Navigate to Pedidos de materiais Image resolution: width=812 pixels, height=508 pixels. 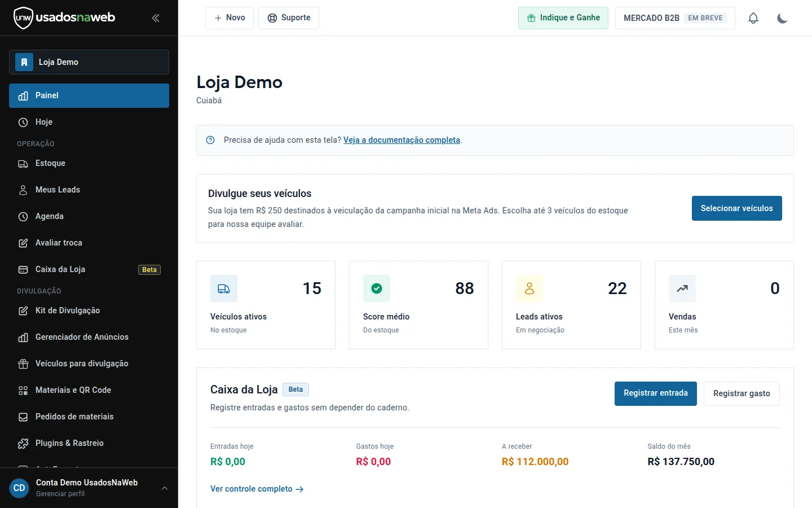click(x=89, y=417)
